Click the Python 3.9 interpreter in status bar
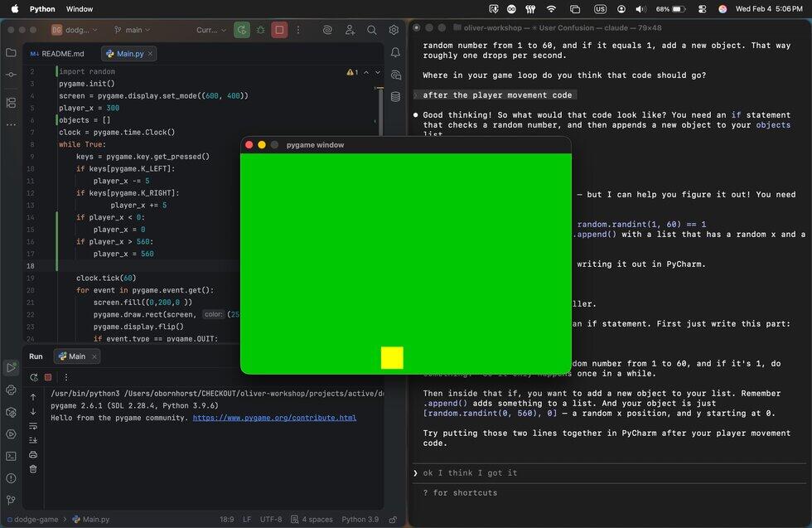Screen dimensions: 812x528 click(x=360, y=520)
